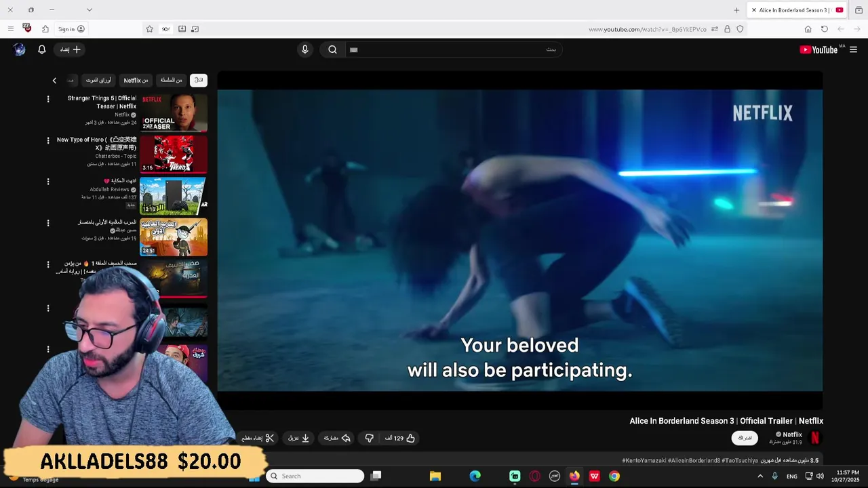Click the Windows taskbar Search box
The image size is (868, 488).
click(x=315, y=476)
